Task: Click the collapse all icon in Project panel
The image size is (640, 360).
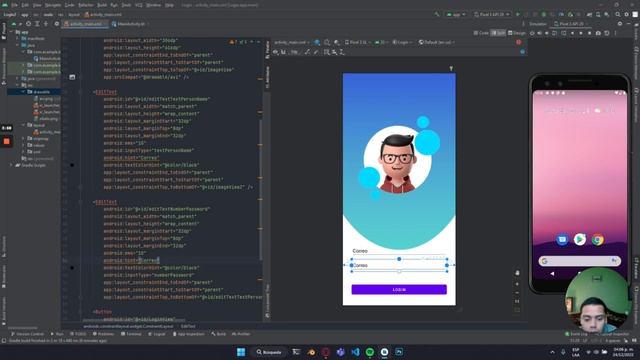Action: pyautogui.click(x=46, y=24)
